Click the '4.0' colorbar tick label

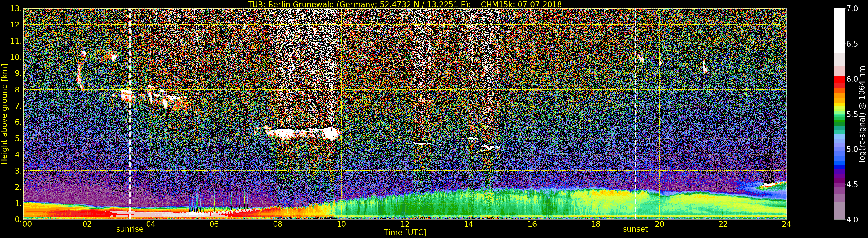click(852, 220)
